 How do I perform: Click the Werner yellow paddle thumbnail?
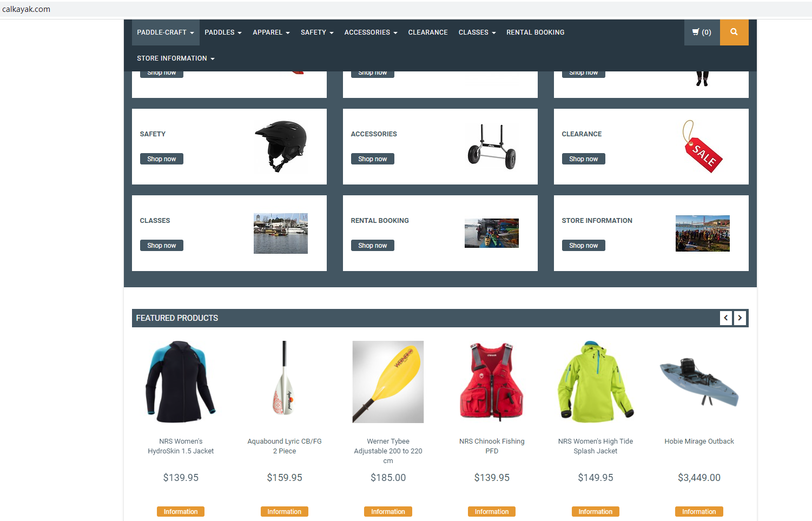pyautogui.click(x=388, y=382)
